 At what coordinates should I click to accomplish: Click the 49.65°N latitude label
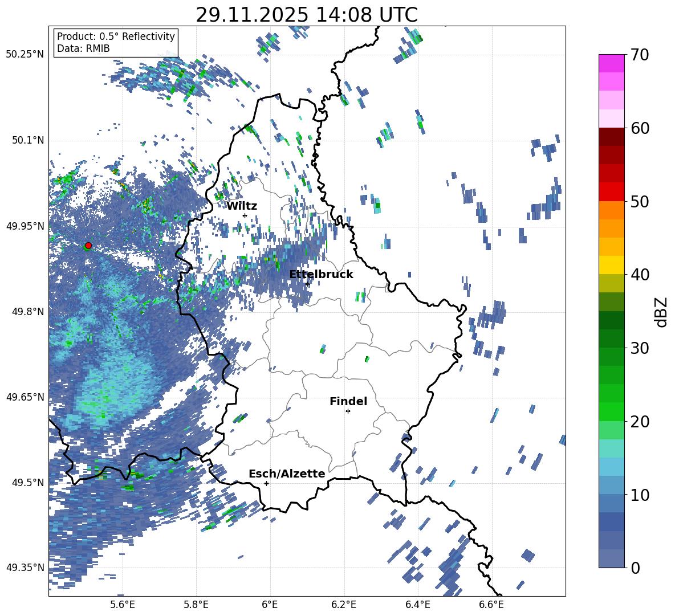point(25,397)
